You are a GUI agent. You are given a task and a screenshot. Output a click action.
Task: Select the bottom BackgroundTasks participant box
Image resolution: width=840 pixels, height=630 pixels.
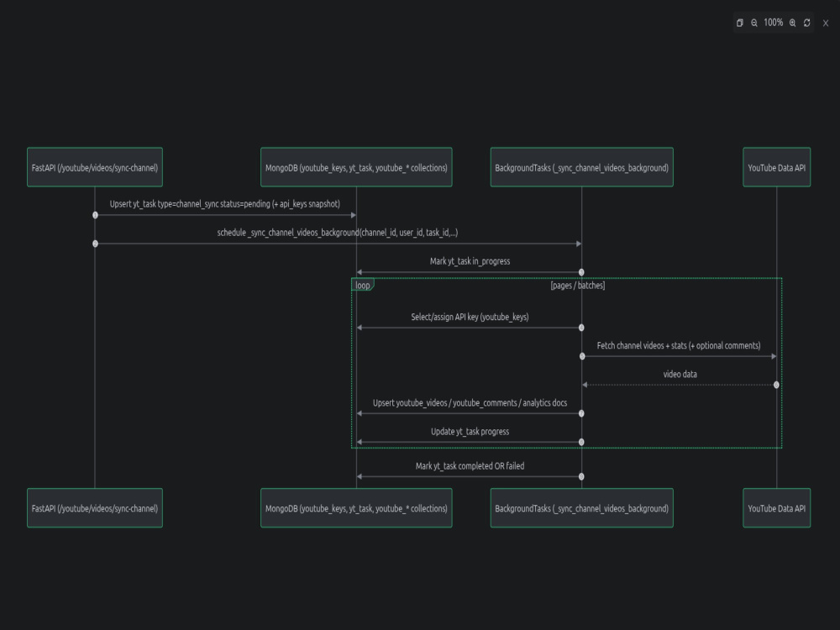(582, 508)
